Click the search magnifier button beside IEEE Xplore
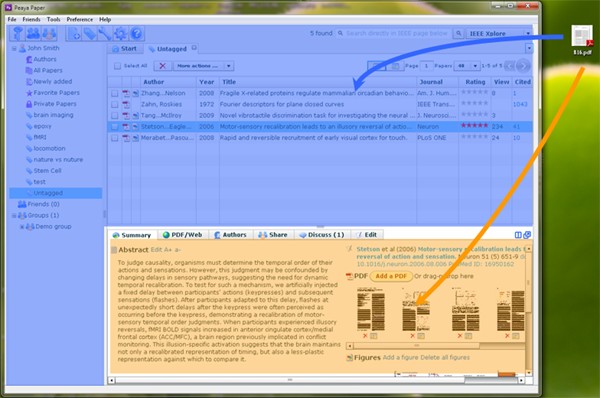The height and width of the screenshot is (398, 600). [458, 33]
